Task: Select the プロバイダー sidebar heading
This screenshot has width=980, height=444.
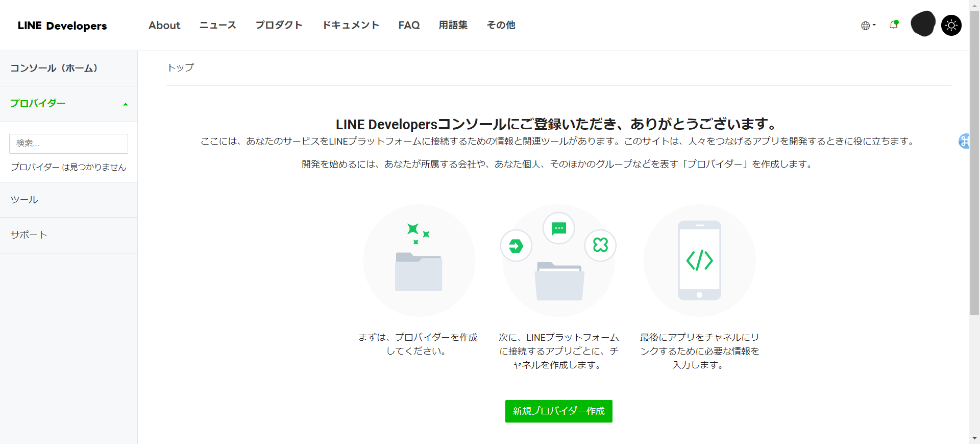Action: [38, 103]
